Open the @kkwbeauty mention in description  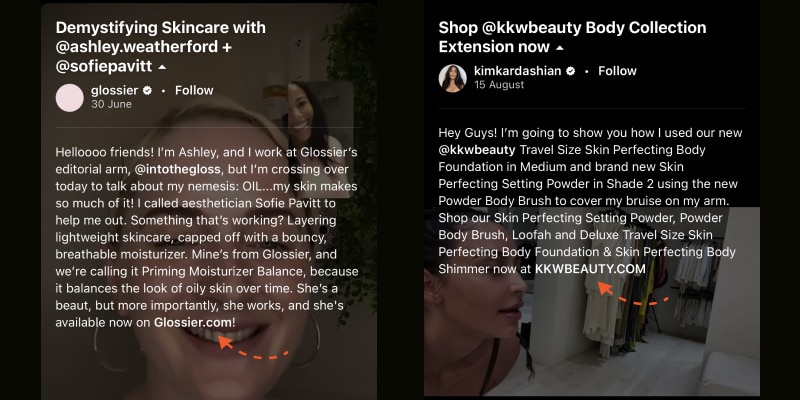[x=477, y=150]
